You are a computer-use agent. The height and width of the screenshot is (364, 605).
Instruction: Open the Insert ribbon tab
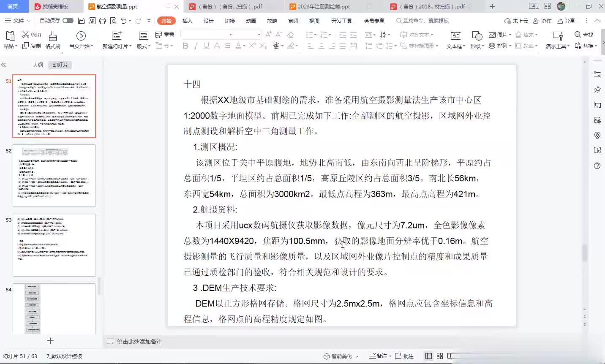coord(187,21)
